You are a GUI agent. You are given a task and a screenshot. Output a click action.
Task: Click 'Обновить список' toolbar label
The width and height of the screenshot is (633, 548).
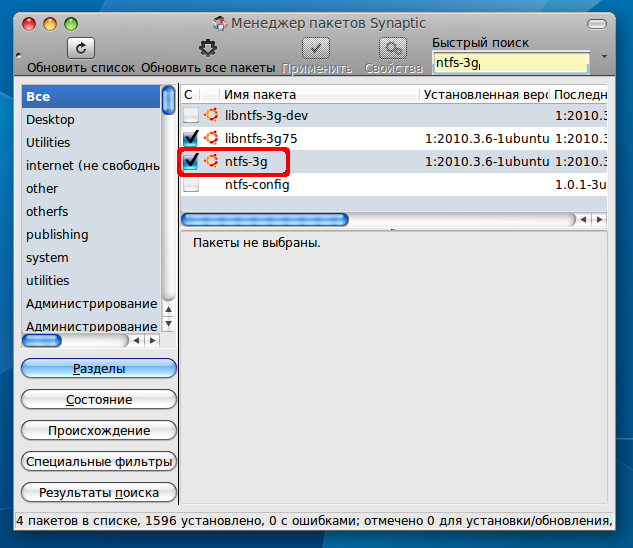(81, 67)
